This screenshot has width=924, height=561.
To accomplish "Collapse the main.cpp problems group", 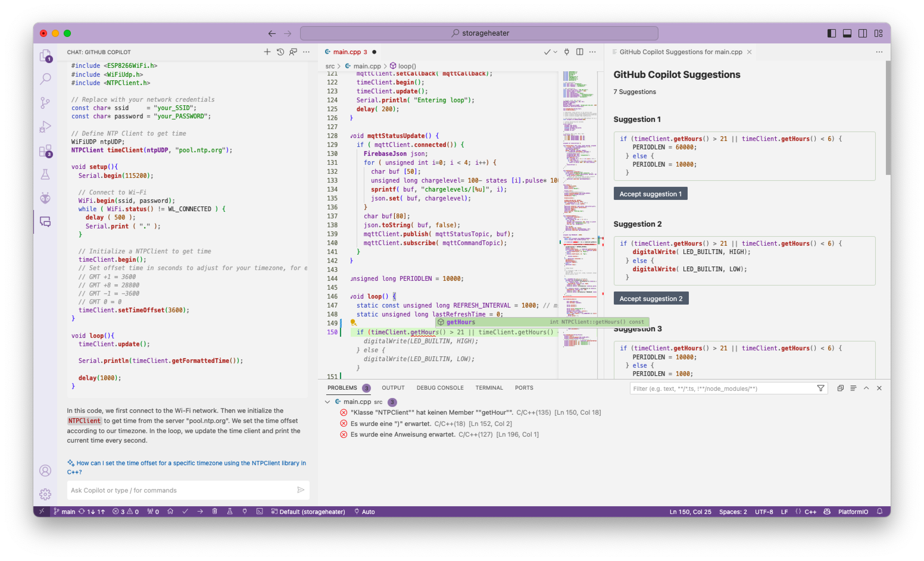I will click(x=327, y=402).
